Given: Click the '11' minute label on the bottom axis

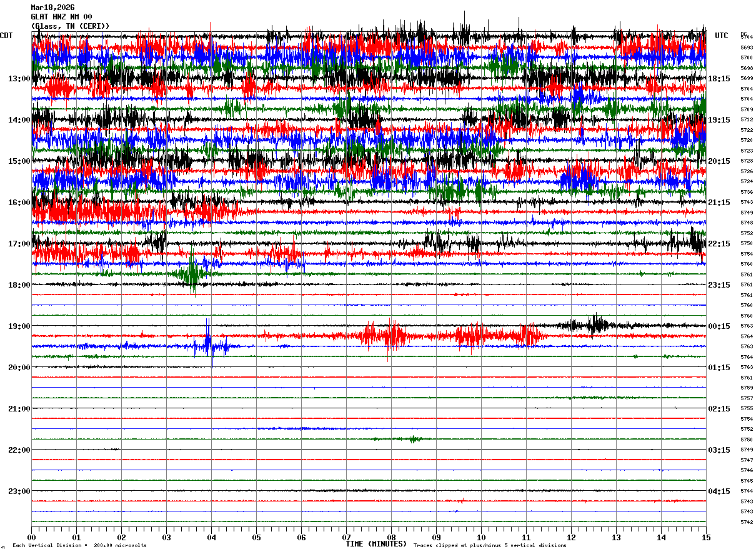Looking at the screenshot, I should (526, 537).
